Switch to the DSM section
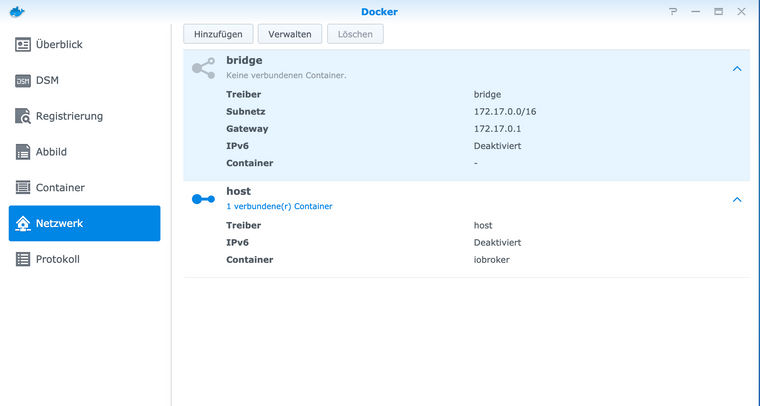The image size is (760, 406). point(84,80)
